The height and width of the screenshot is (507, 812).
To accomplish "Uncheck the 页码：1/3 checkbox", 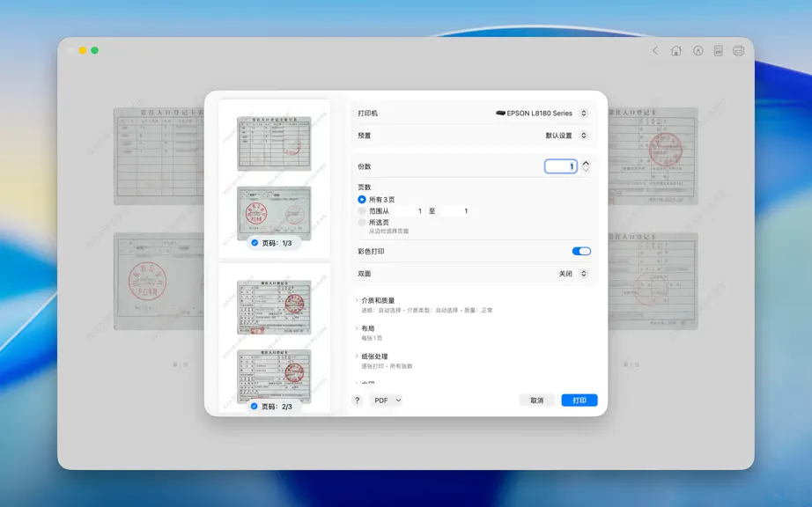I will (x=255, y=243).
